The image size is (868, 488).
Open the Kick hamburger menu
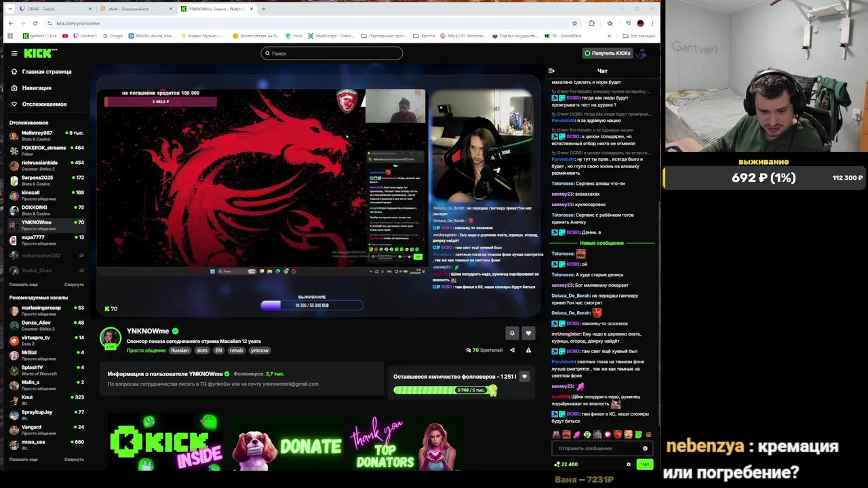(14, 53)
